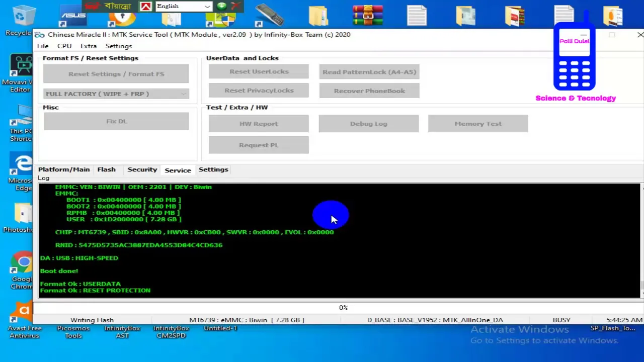Screen dimensions: 644x362
Task: Click Reset Settings / Format FS button
Action: (116, 74)
